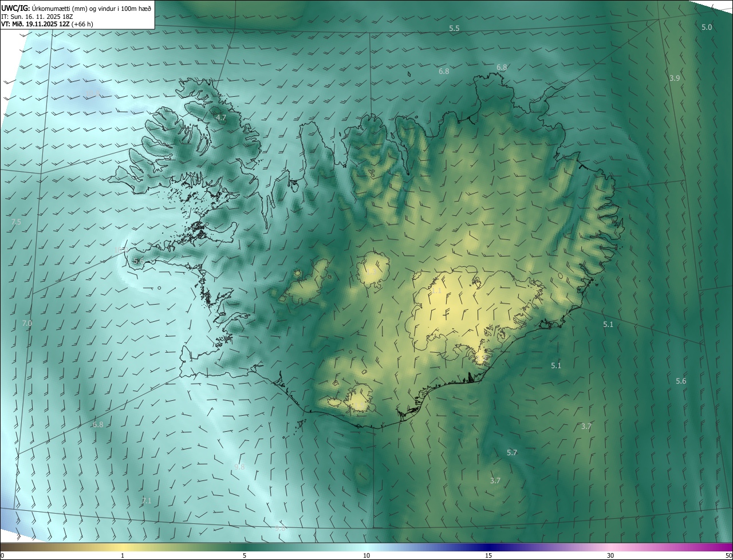
Task: Click the '7.1' value label
Action: click(147, 500)
